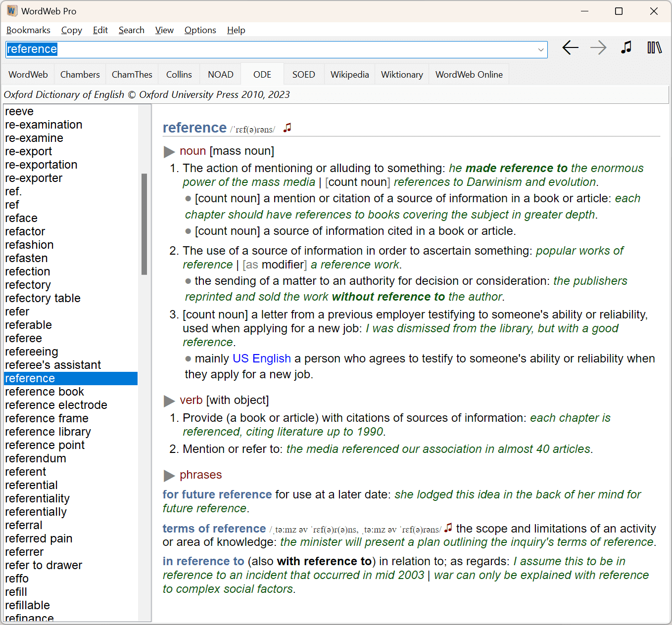The height and width of the screenshot is (625, 672).
Task: Open the dictionaries bookshelf icon
Action: (654, 47)
